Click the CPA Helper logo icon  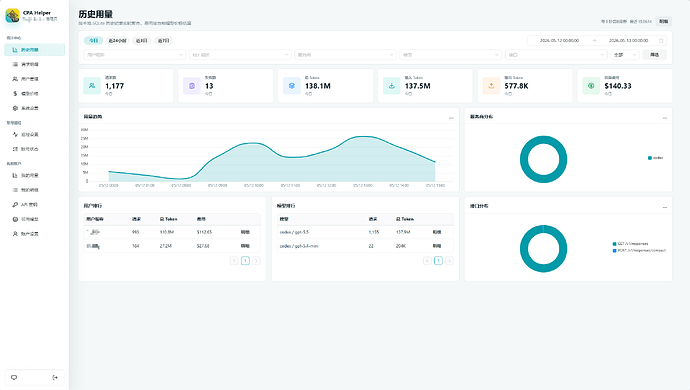click(12, 15)
